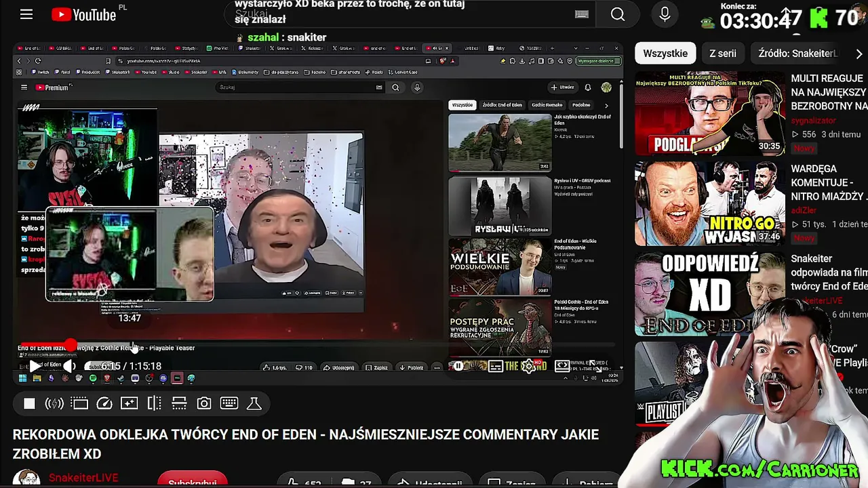Open the guide menu beside the YouTube PL logo
This screenshot has height=488, width=868.
(x=26, y=14)
